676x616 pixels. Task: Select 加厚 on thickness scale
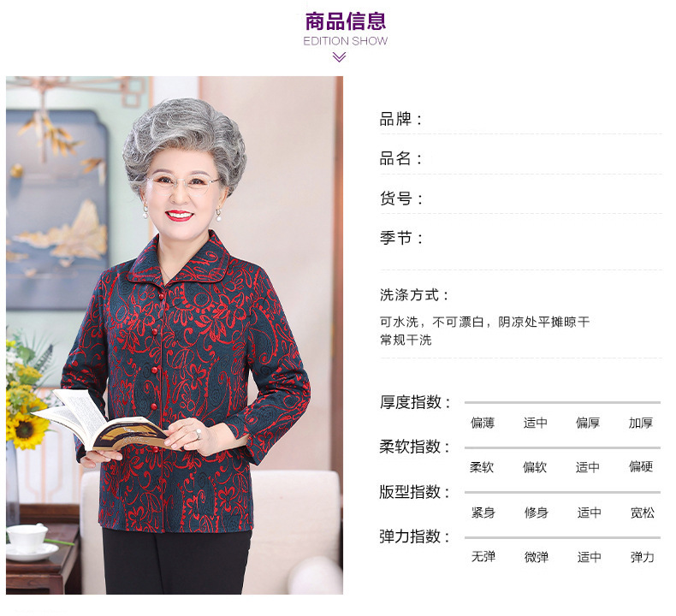point(641,423)
